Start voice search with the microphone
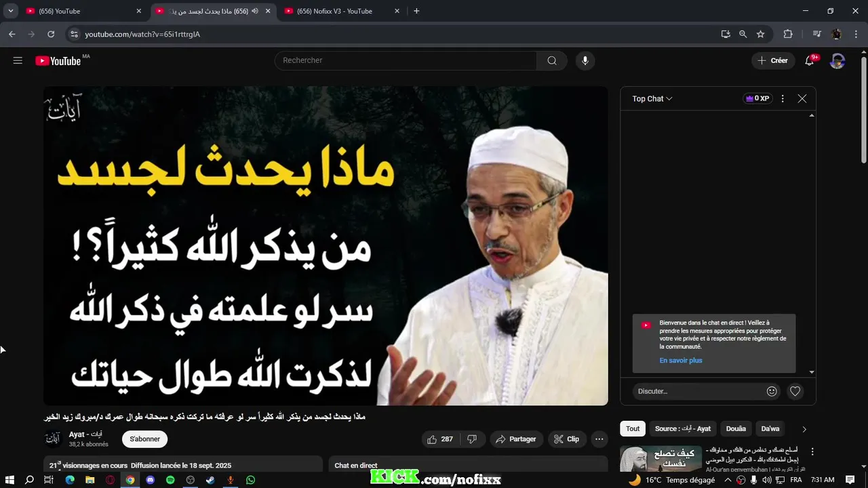The width and height of the screenshot is (868, 488). point(585,60)
